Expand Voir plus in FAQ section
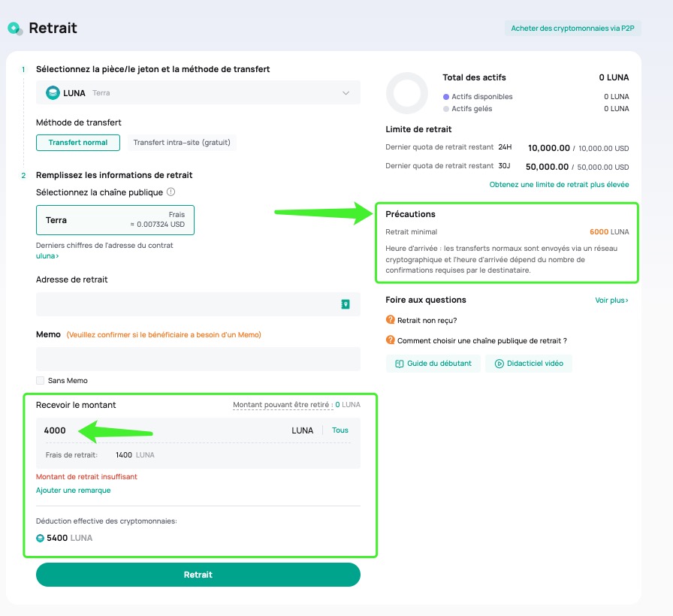 pyautogui.click(x=611, y=300)
